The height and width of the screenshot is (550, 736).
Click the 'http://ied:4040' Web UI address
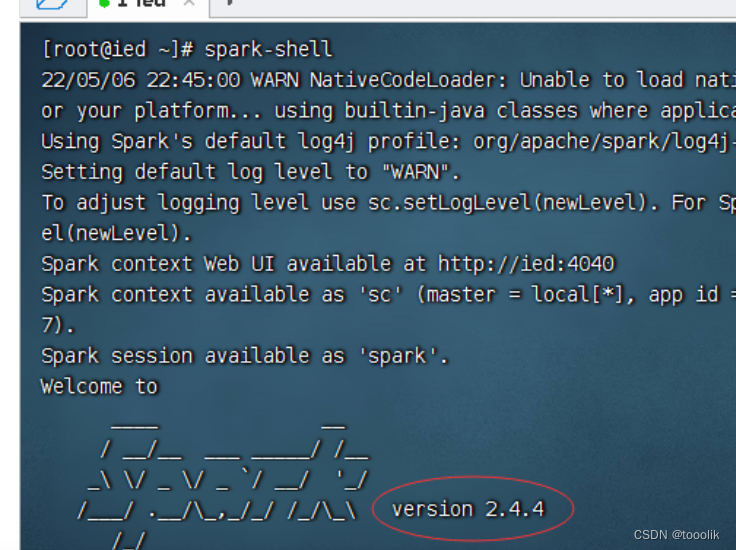coord(526,264)
